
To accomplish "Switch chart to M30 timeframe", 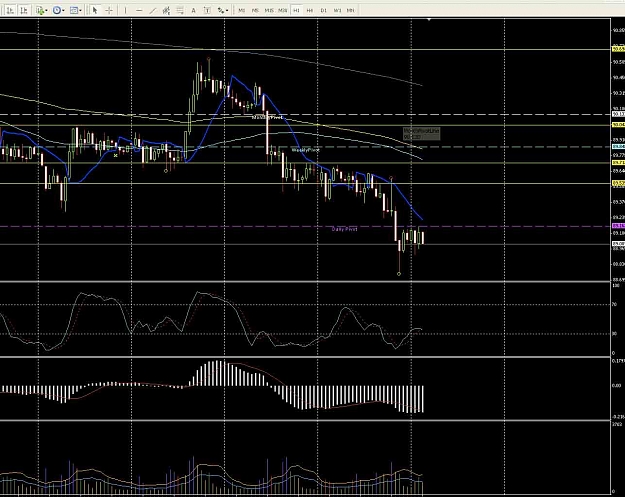I will [283, 10].
